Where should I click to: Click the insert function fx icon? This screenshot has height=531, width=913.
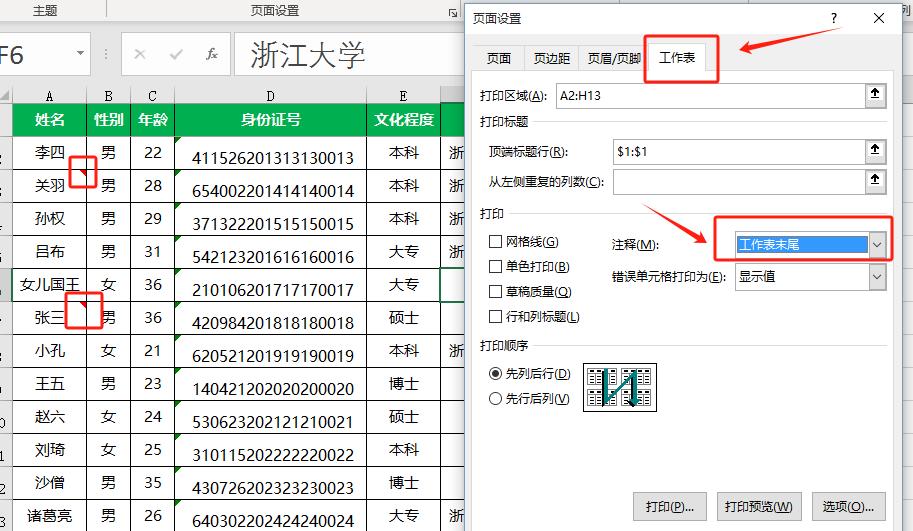coord(212,54)
